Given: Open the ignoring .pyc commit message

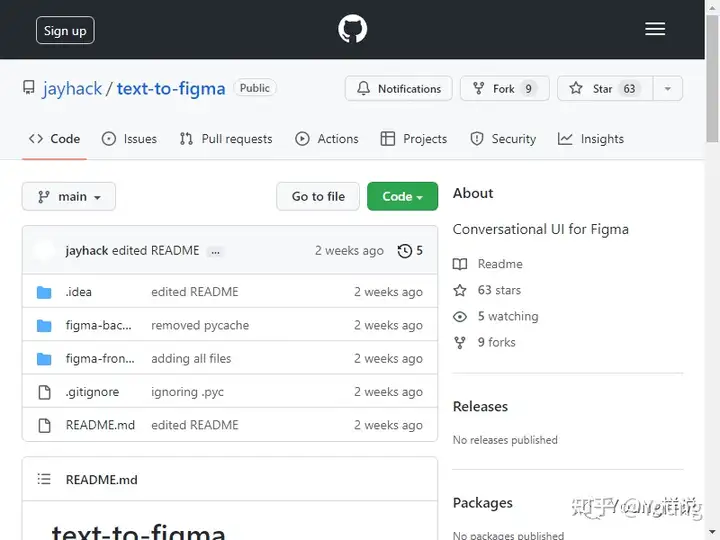Looking at the screenshot, I should [187, 392].
